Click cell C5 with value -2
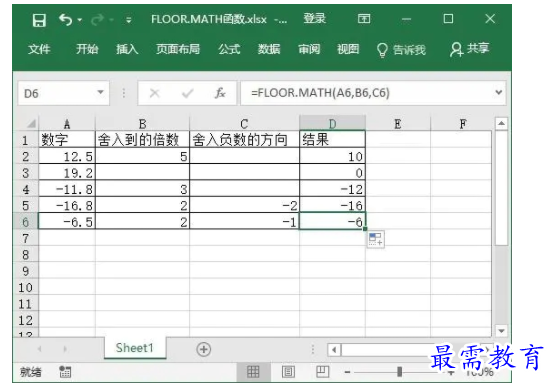The image size is (552, 389). (244, 205)
